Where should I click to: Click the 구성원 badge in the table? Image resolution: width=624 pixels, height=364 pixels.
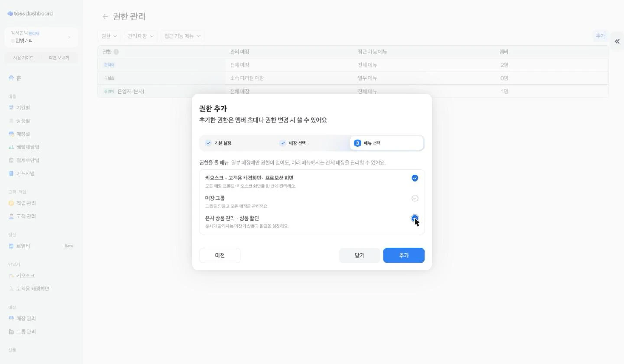(109, 78)
